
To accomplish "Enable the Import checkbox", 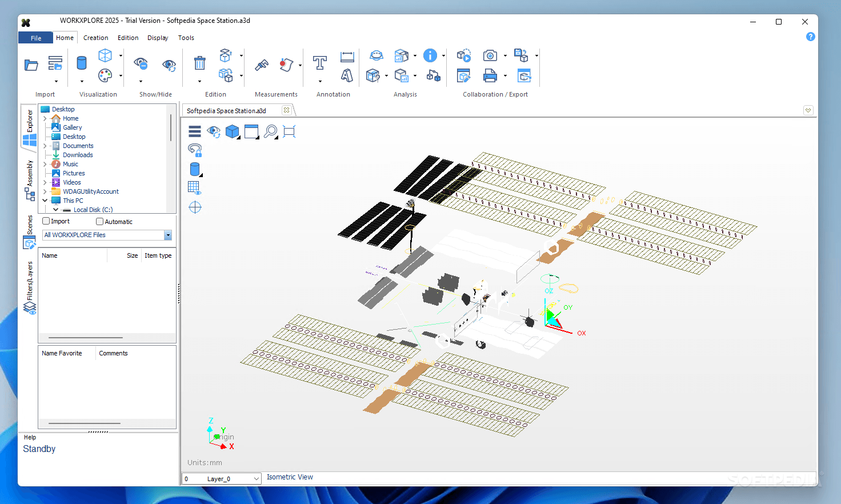I will tap(46, 221).
